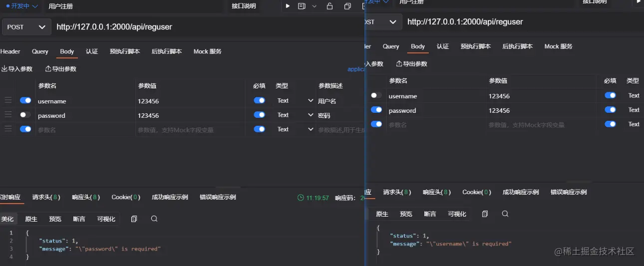Select the 美化 response view in the left panel
Image resolution: width=644 pixels, height=266 pixels.
tap(7, 219)
